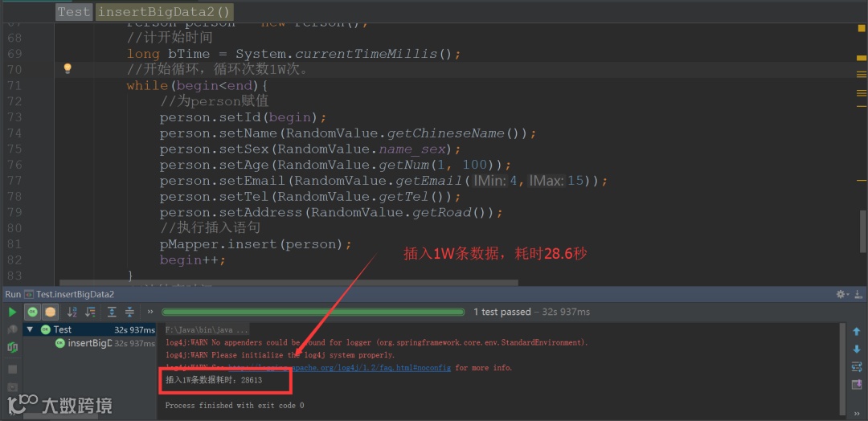Screen dimensions: 868x421
Task: Toggle the show ignored tests filter
Action: (x=51, y=312)
